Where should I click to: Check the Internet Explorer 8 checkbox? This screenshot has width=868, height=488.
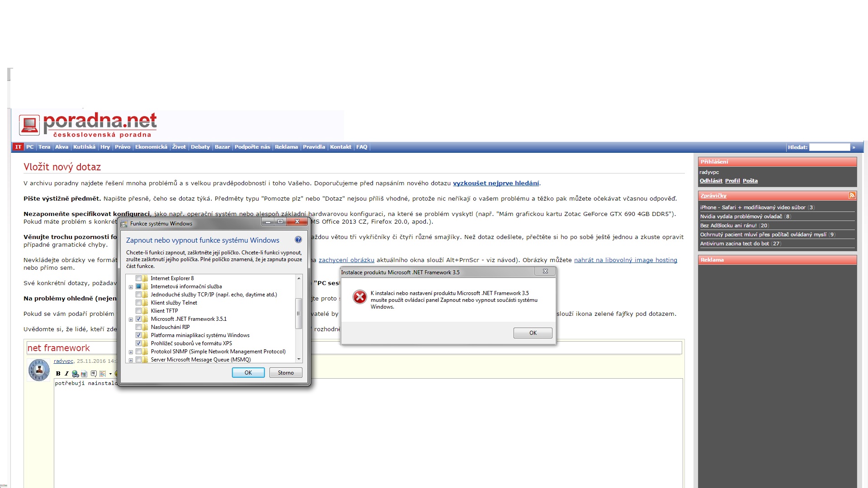click(139, 278)
